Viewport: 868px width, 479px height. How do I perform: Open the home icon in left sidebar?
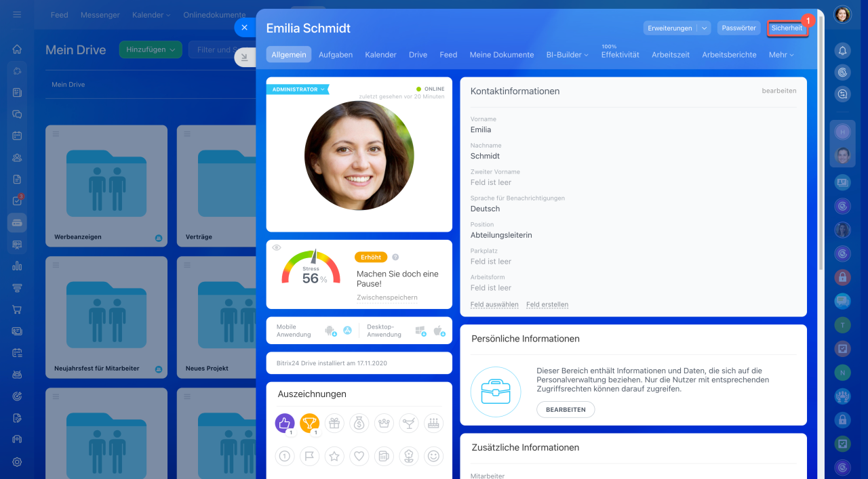(x=17, y=49)
